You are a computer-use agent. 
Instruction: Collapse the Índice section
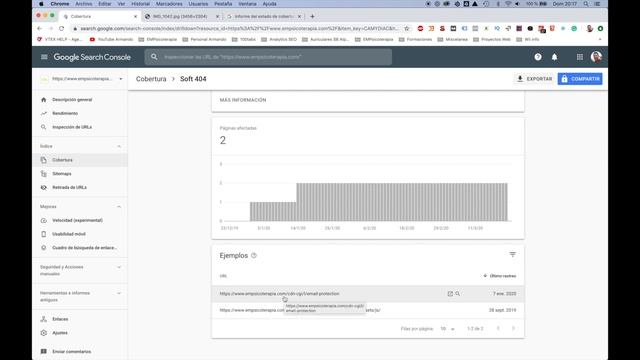tap(119, 146)
